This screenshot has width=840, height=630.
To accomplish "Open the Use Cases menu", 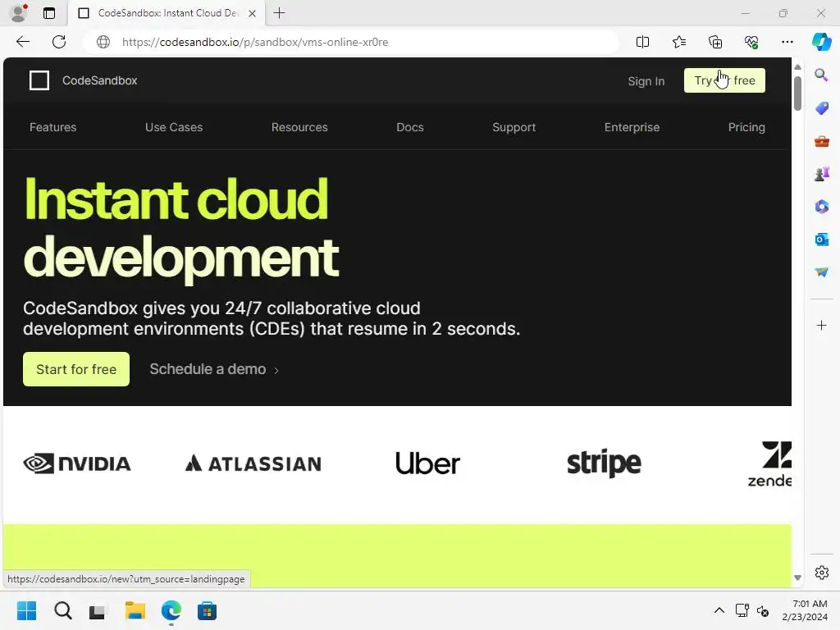I will click(174, 127).
